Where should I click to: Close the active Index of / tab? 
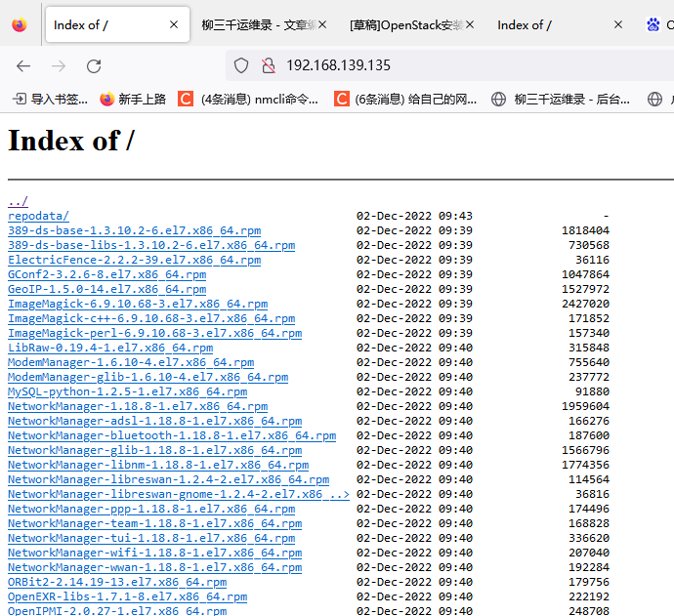[174, 25]
